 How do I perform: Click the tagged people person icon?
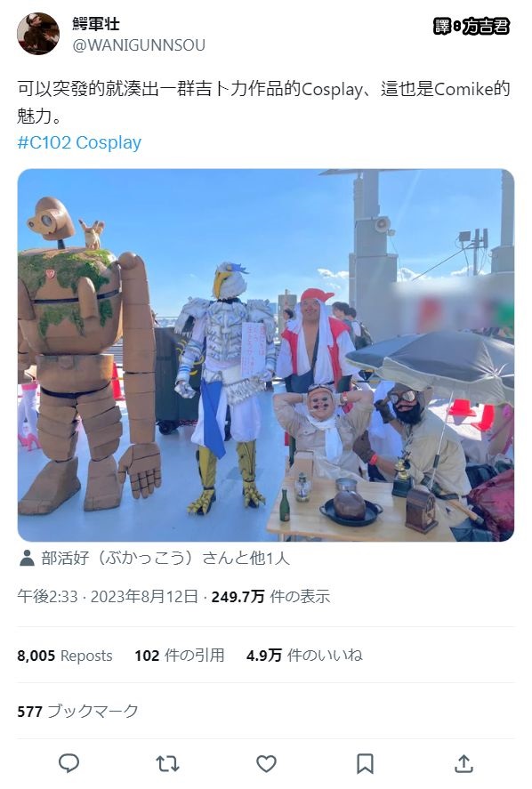tap(27, 558)
